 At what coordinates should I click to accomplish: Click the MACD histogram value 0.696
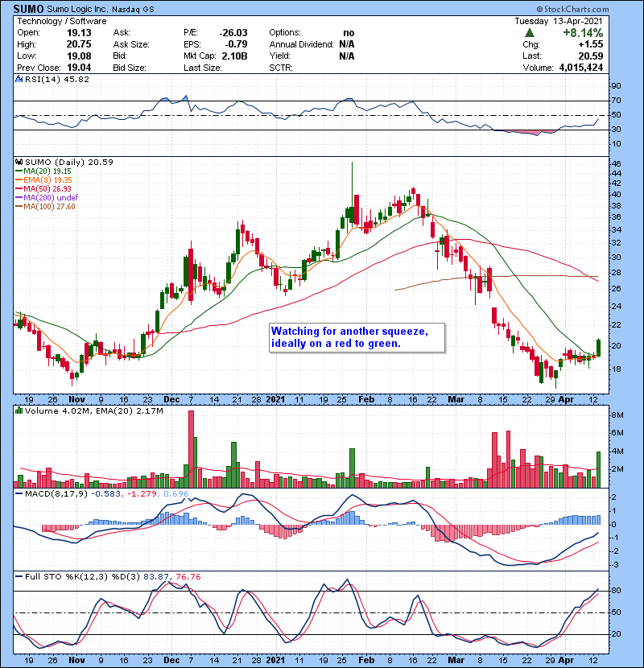[176, 494]
